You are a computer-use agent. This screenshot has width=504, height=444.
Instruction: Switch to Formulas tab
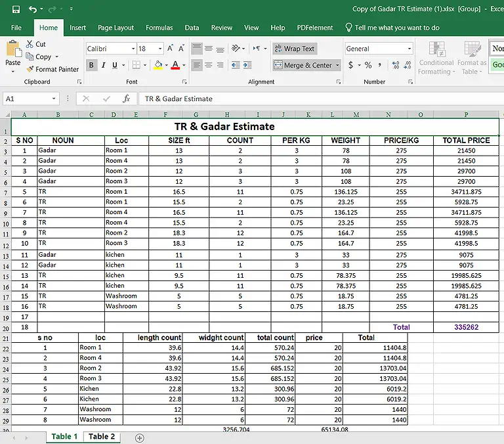click(x=159, y=28)
